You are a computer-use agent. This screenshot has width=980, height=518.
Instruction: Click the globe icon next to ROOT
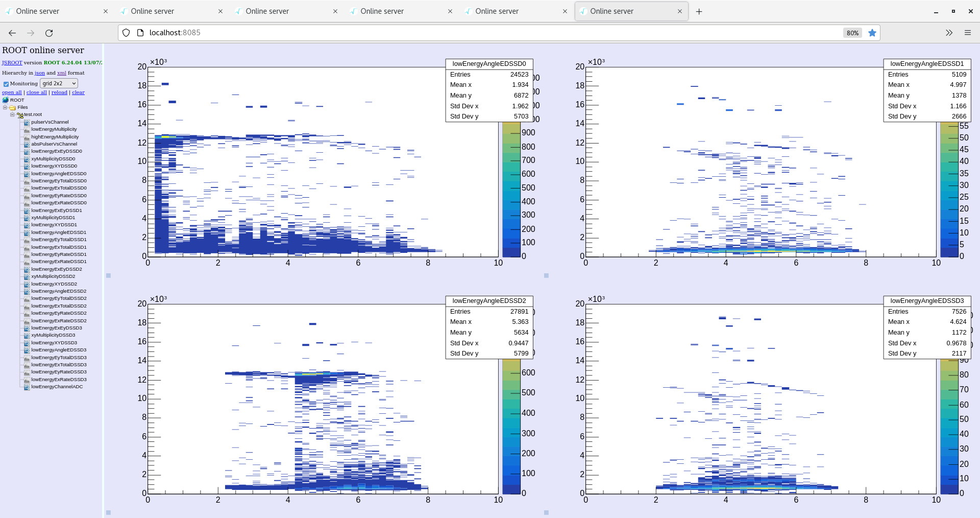pyautogui.click(x=6, y=100)
